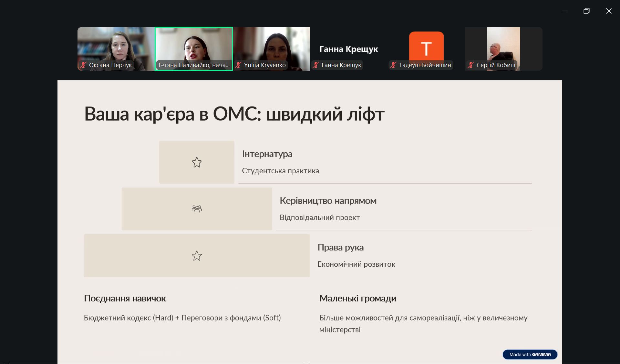620x364 pixels.
Task: Click the people group icon on slide
Action: pyautogui.click(x=197, y=209)
